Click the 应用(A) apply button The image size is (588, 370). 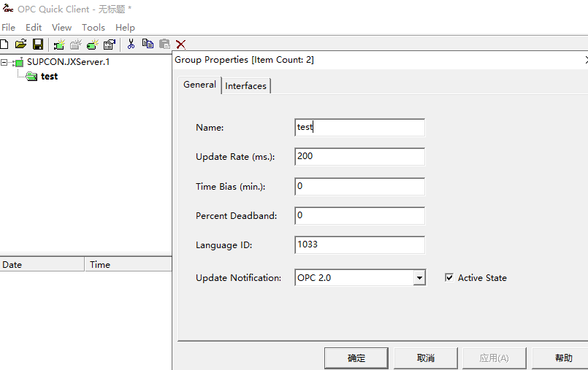click(495, 358)
